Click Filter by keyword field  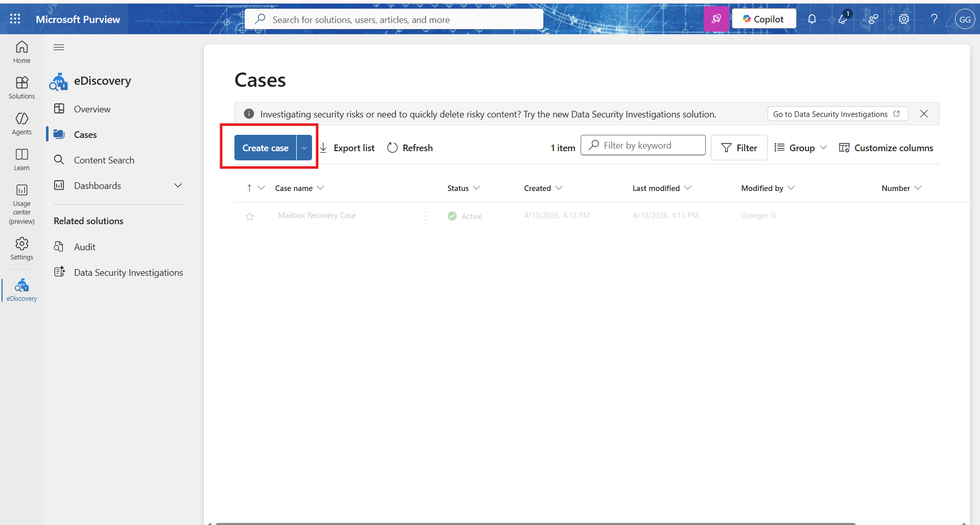[x=643, y=146]
